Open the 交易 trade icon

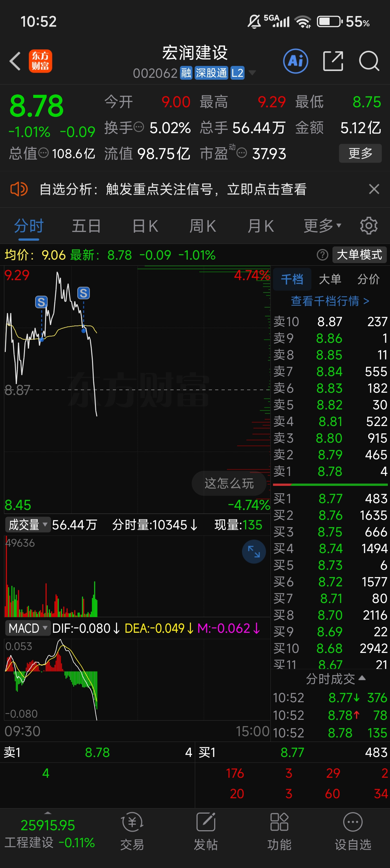point(132,831)
